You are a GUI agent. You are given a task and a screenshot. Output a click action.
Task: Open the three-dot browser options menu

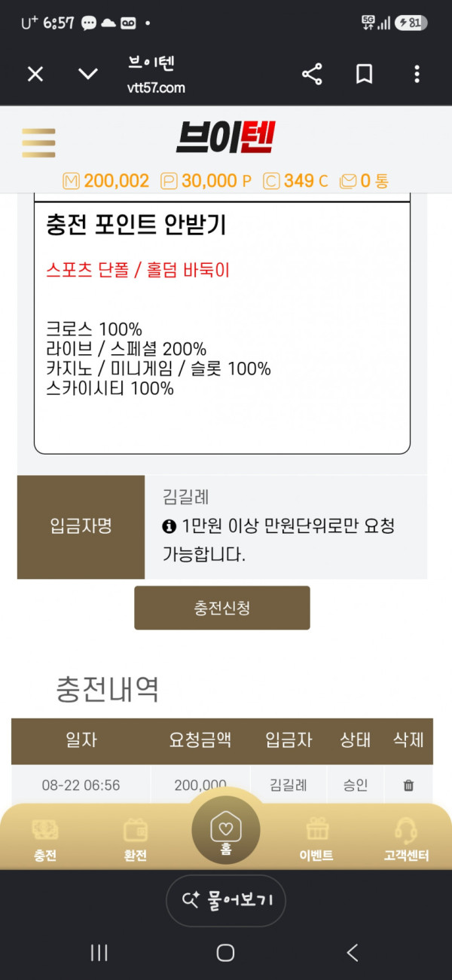click(x=417, y=74)
